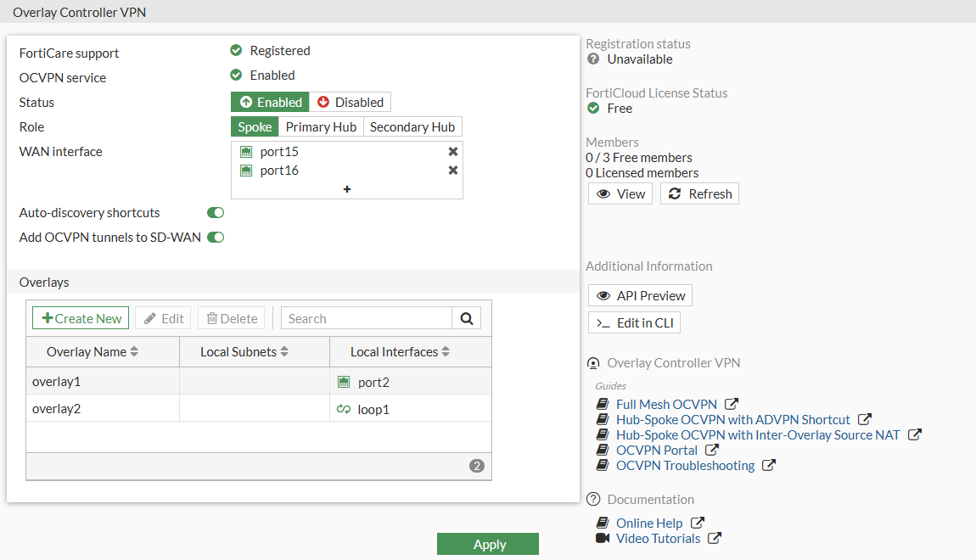This screenshot has height=560, width=976.
Task: Sort by Local Interfaces column arrows
Action: click(446, 352)
